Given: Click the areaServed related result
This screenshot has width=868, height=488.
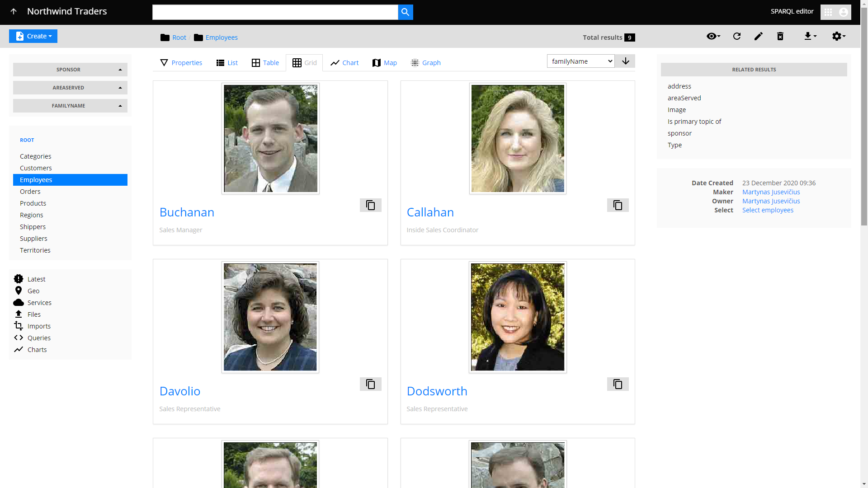Looking at the screenshot, I should pyautogui.click(x=684, y=98).
